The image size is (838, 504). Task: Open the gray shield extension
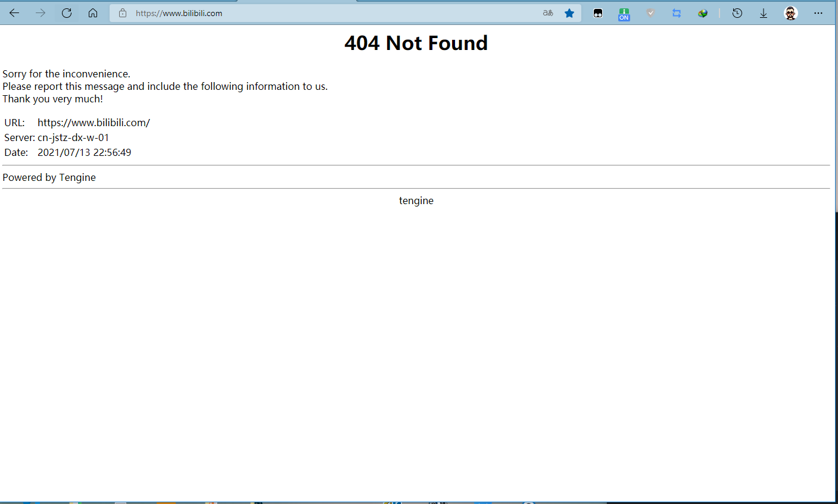pyautogui.click(x=650, y=13)
